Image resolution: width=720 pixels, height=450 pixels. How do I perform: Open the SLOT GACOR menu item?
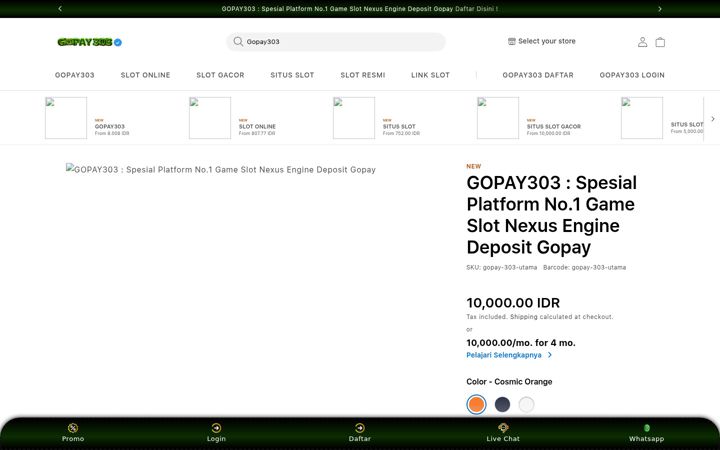coord(220,75)
